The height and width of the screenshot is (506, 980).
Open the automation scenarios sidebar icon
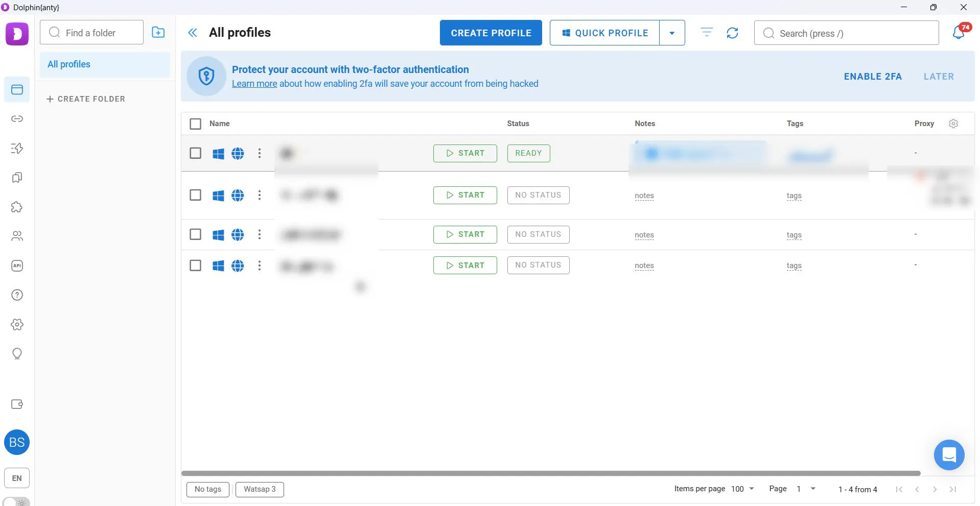click(x=17, y=148)
